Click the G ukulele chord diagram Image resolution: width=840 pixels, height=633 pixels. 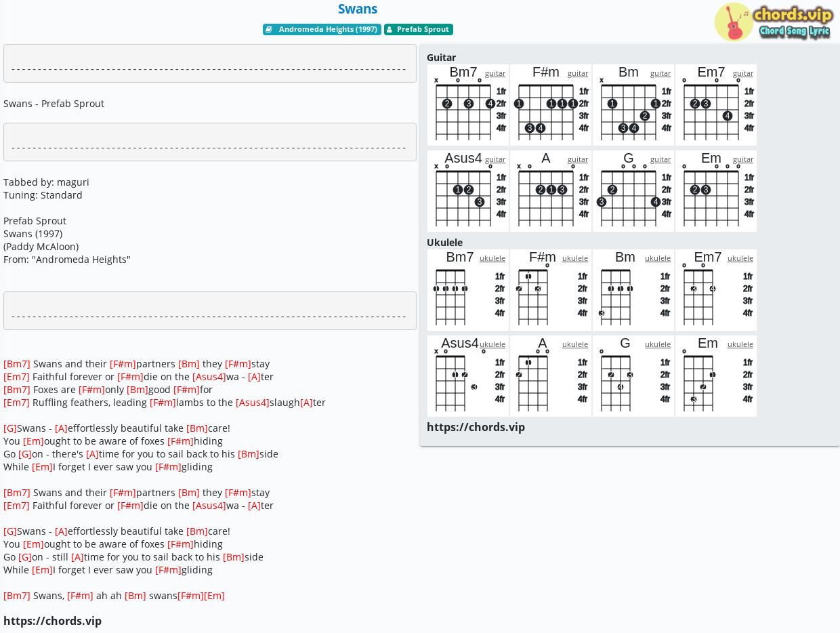click(x=633, y=376)
